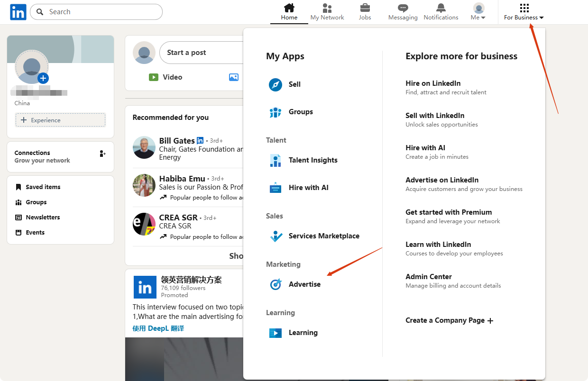Screen dimensions: 588x381
Task: Open Talent Insights app icon
Action: point(276,160)
